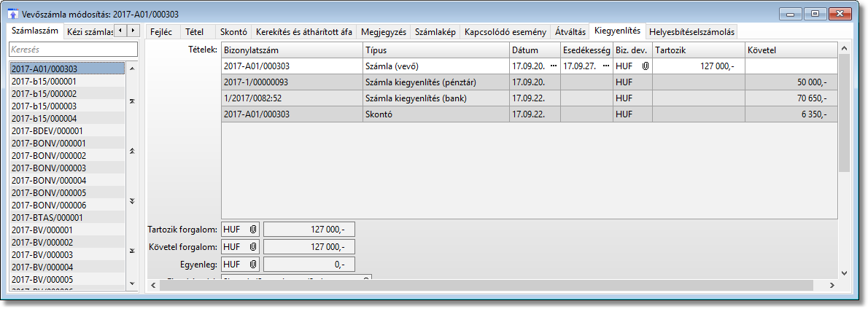Image resolution: width=868 pixels, height=309 pixels.
Task: Select invoice 2017-BONV/000006
Action: [67, 205]
